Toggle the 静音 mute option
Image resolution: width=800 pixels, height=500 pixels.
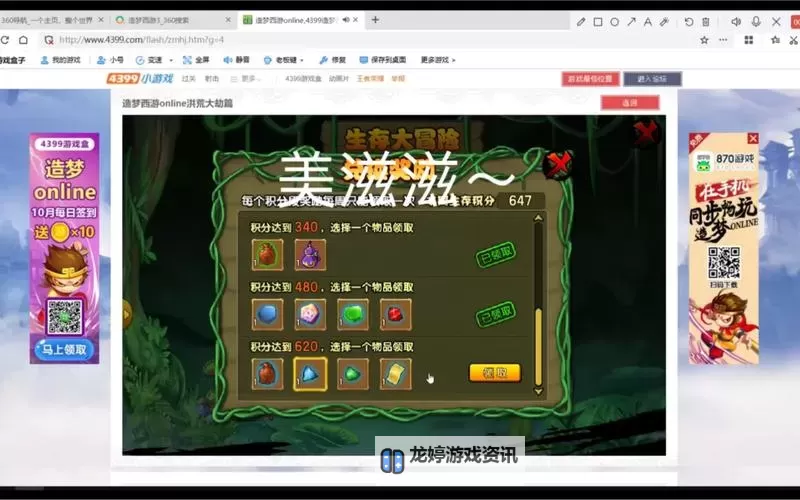coord(240,60)
